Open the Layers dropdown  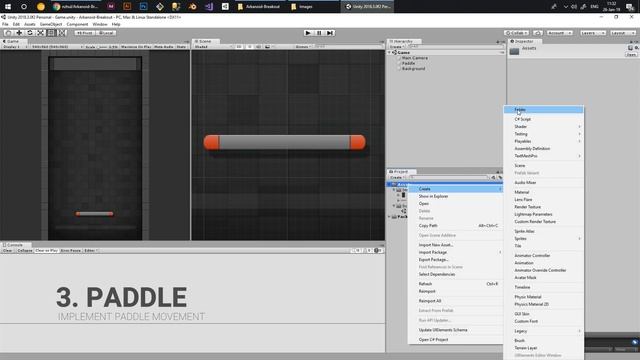(x=593, y=33)
